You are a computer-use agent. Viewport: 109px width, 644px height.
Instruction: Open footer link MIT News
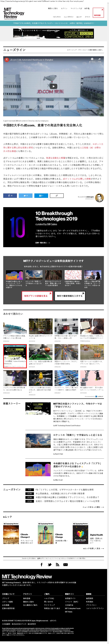[69, 612]
